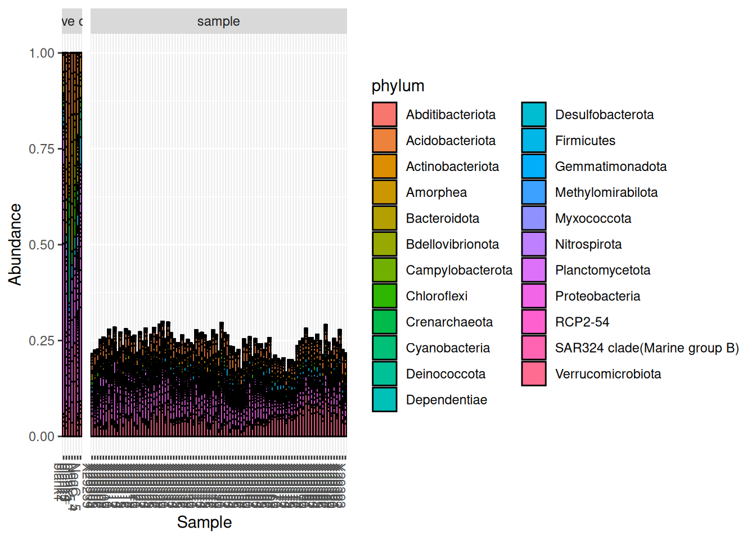Select the truncated left facet header strip

pyautogui.click(x=72, y=21)
